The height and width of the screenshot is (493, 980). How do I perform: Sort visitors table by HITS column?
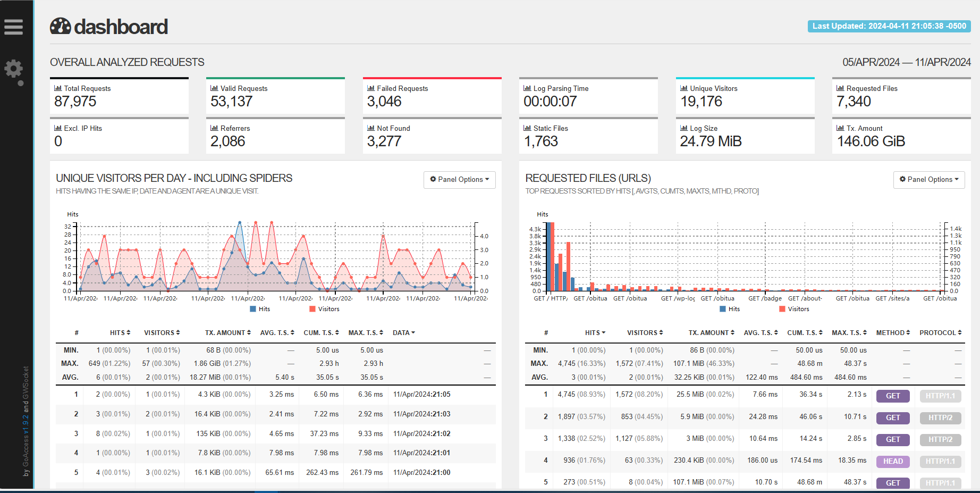point(120,333)
